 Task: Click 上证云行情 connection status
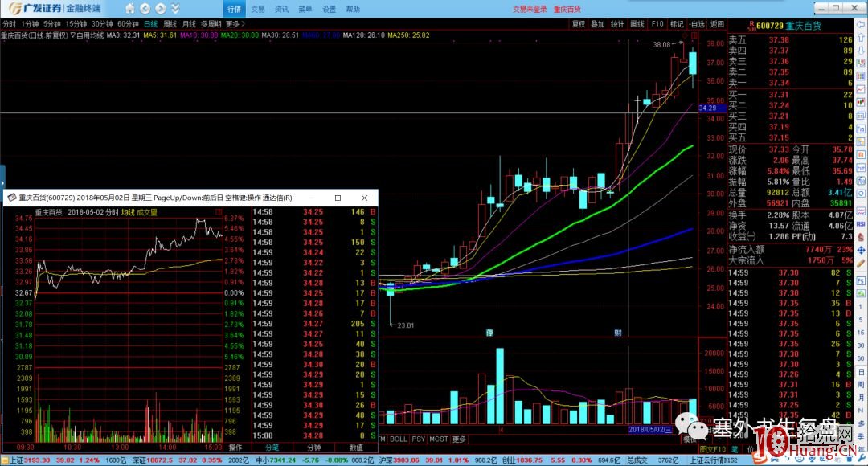tap(714, 460)
